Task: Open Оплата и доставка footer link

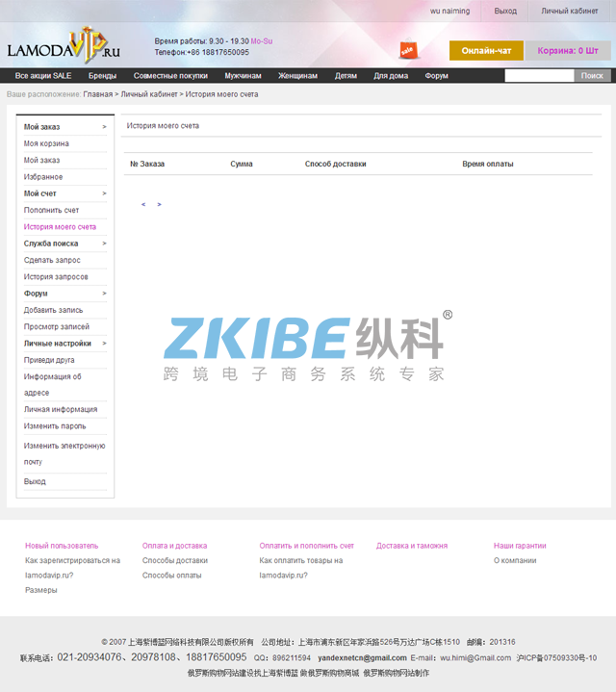Action: pyautogui.click(x=175, y=546)
